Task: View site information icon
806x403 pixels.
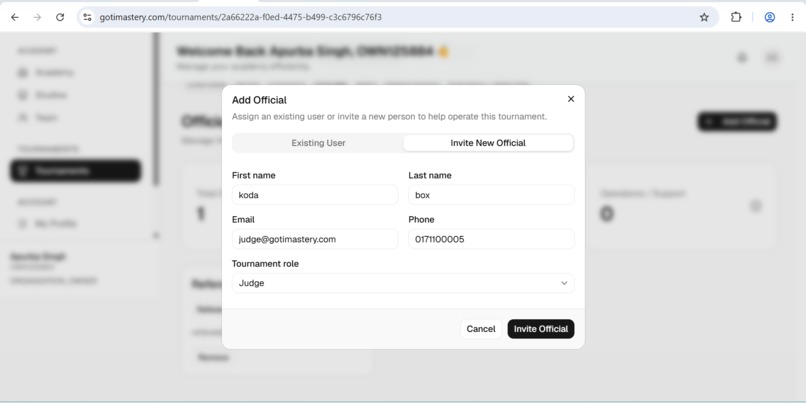Action: (87, 17)
